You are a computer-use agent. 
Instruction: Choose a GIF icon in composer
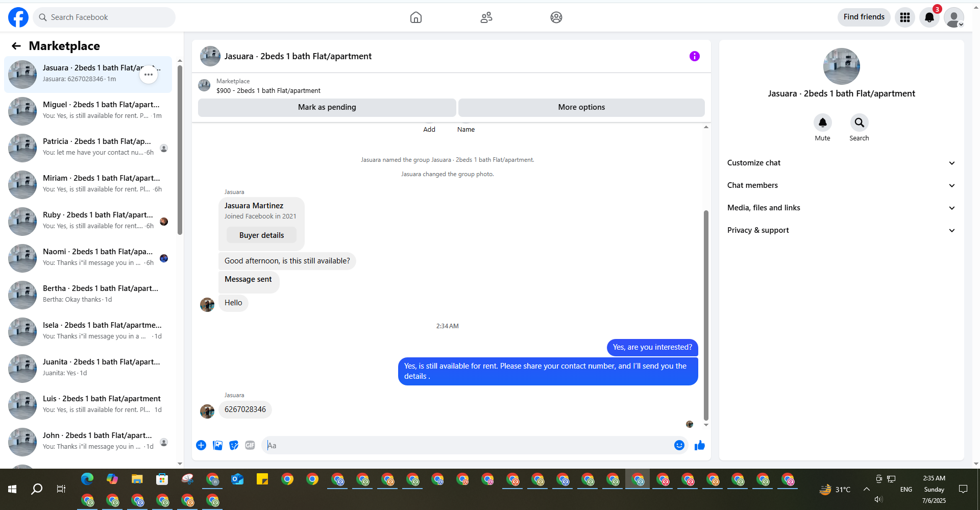pos(250,445)
